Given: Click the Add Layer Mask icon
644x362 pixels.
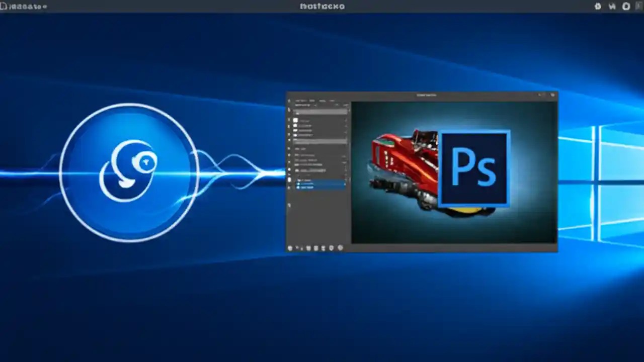Looking at the screenshot, I should click(x=309, y=248).
